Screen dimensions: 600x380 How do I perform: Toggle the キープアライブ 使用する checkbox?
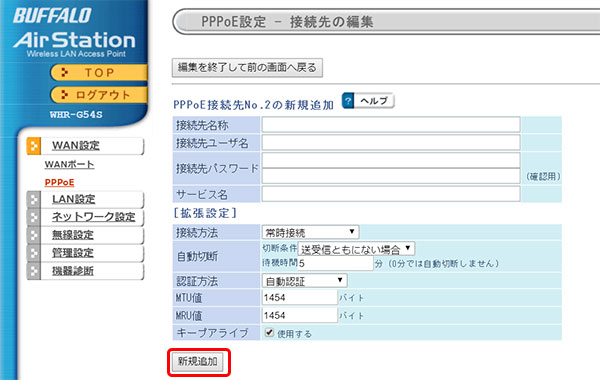[269, 332]
